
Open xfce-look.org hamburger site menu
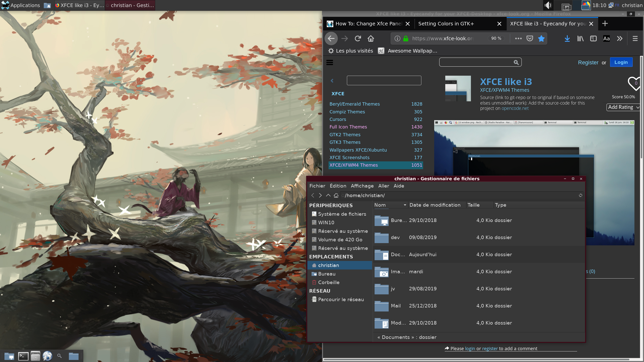click(x=330, y=62)
